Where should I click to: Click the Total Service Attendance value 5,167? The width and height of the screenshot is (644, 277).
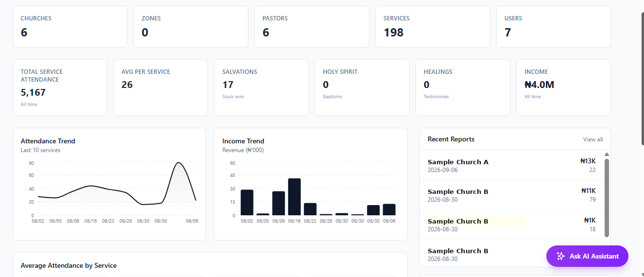33,92
